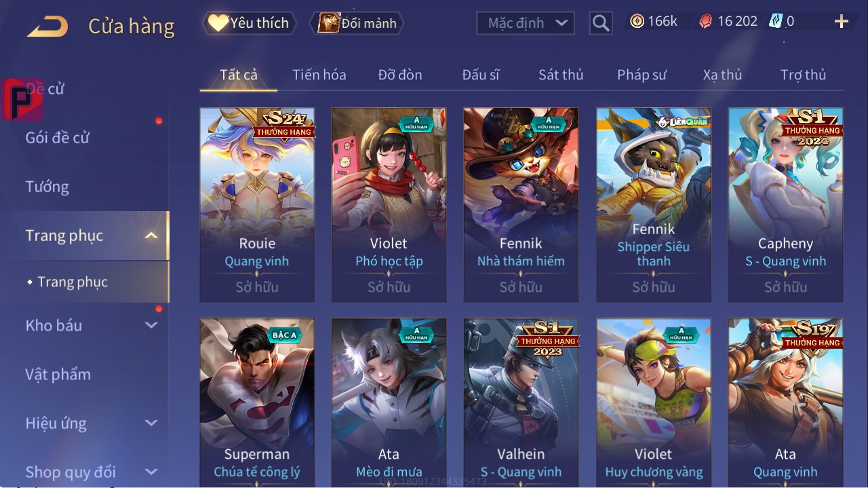Open Yêu thích heart favorites

[250, 23]
